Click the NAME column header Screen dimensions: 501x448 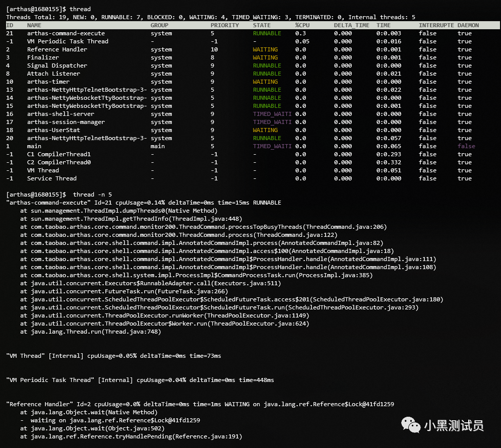34,25
